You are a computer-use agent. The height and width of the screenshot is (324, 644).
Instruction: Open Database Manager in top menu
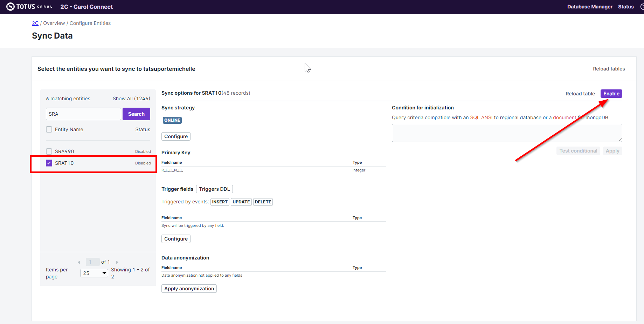(x=589, y=7)
